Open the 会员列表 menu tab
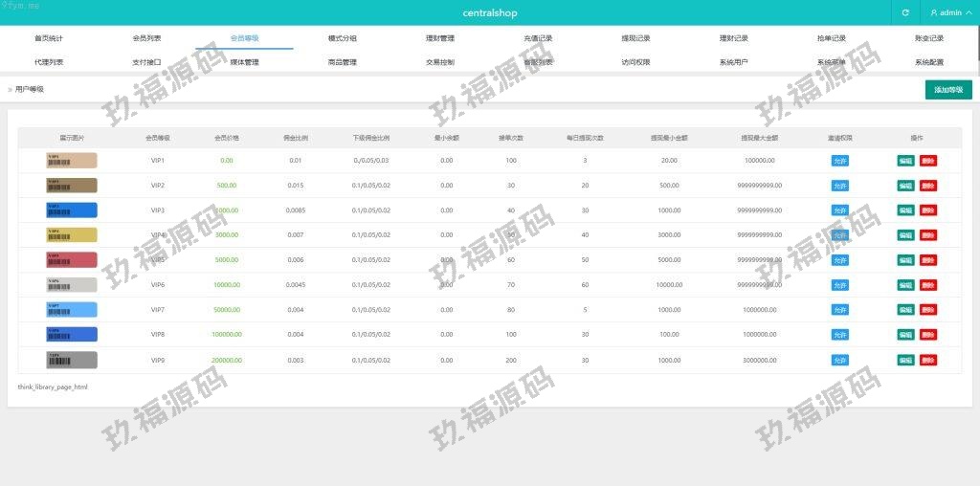 point(146,38)
